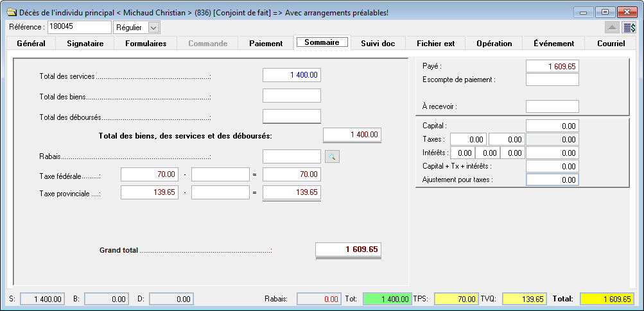
Task: Click the up arrow icon near top right
Action: 612,28
